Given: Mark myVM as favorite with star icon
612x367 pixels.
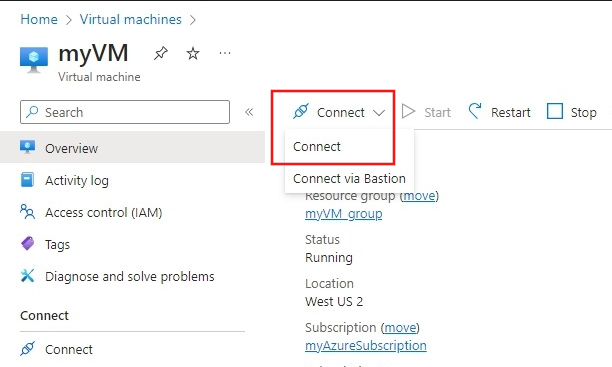Looking at the screenshot, I should (x=193, y=53).
